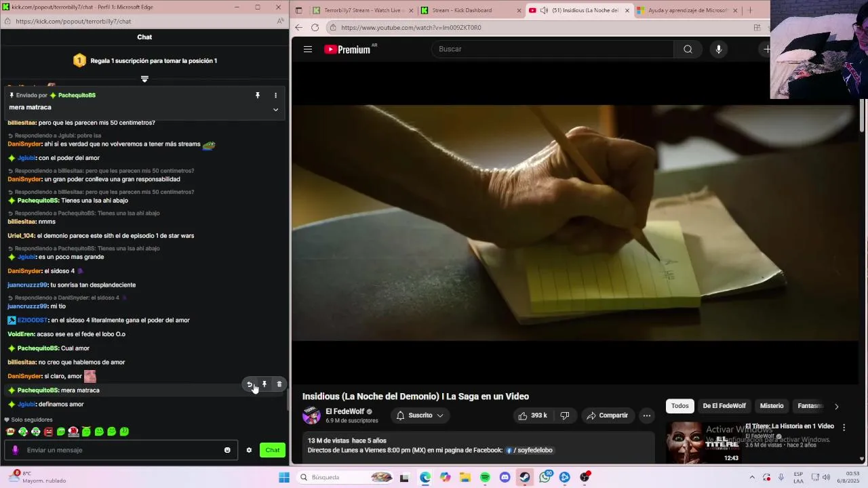Open El FedeWolf channel avatar

[311, 415]
